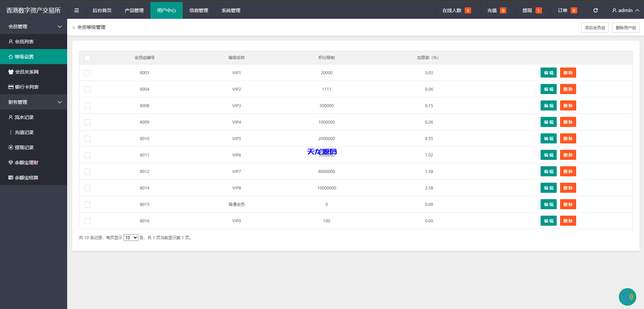644x309 pixels.
Task: Check the checkbox for 普通会员 row 8015
Action: (87, 204)
